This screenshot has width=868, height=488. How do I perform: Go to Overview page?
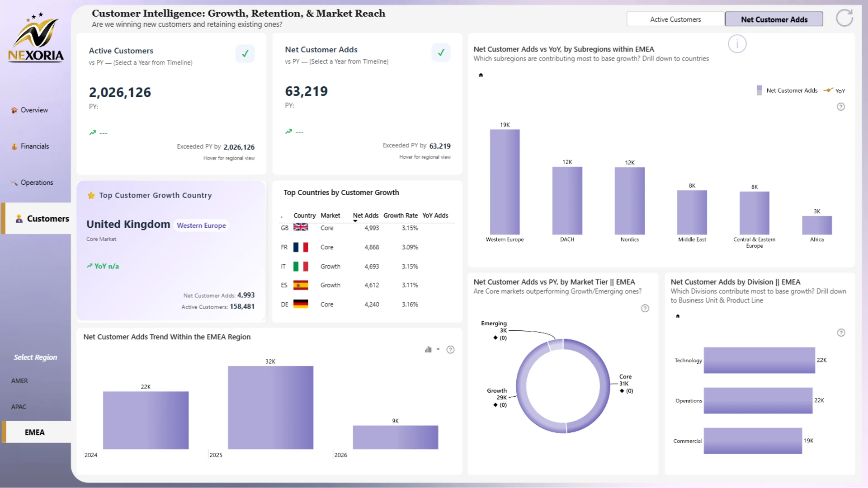pos(34,110)
